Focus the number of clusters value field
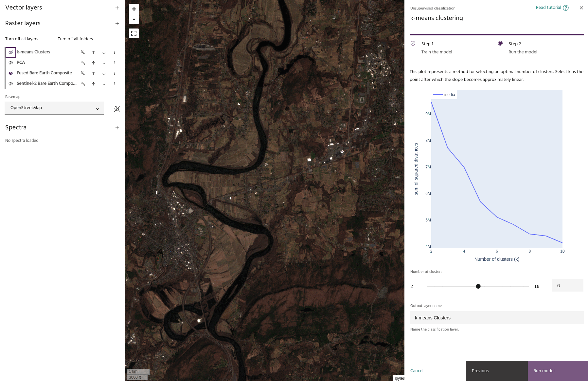588x381 pixels. point(567,286)
